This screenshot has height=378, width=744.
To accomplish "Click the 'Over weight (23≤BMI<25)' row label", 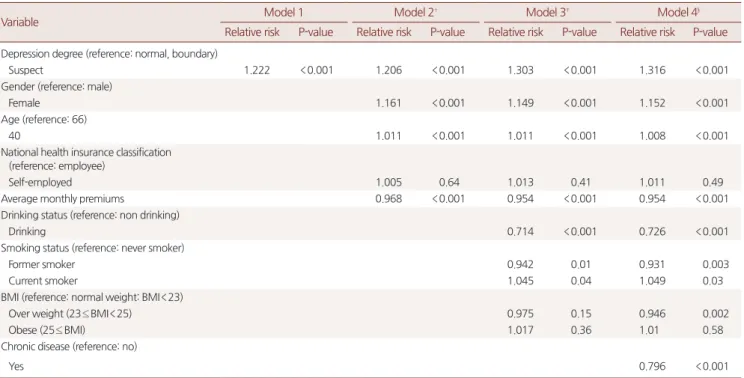I will click(70, 314).
